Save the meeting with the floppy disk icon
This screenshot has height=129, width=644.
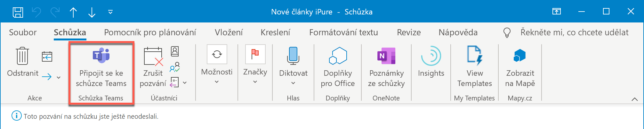pyautogui.click(x=18, y=12)
